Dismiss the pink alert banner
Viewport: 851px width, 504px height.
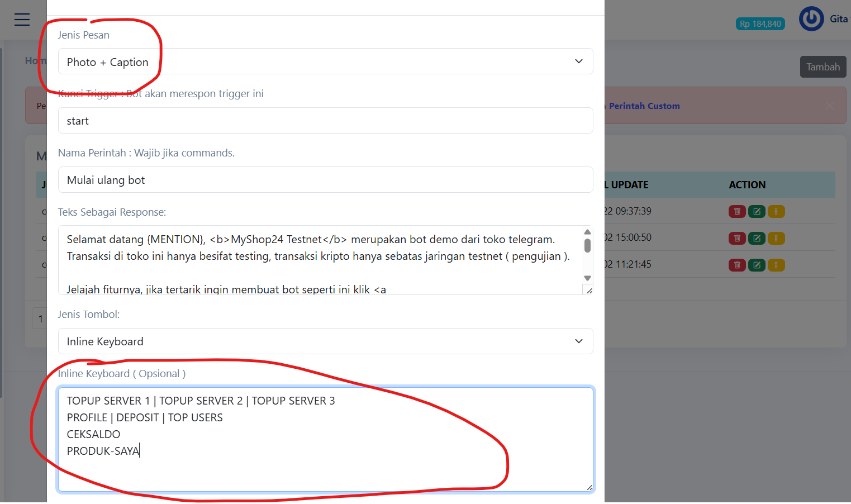[x=830, y=106]
